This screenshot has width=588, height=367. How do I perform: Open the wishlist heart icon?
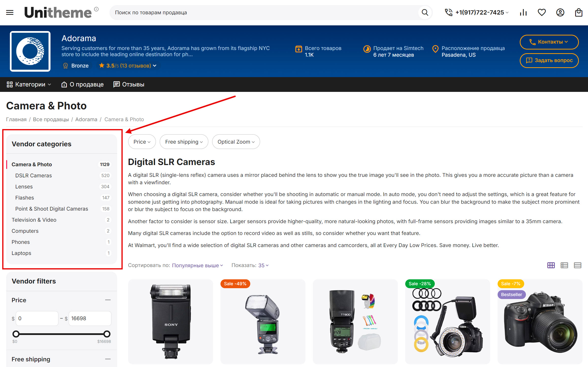pyautogui.click(x=542, y=12)
